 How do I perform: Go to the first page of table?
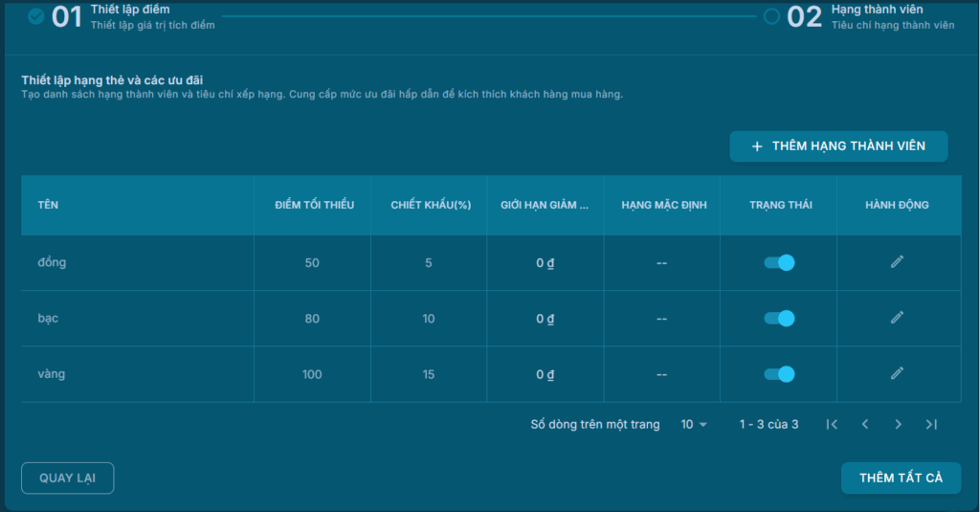coord(832,424)
